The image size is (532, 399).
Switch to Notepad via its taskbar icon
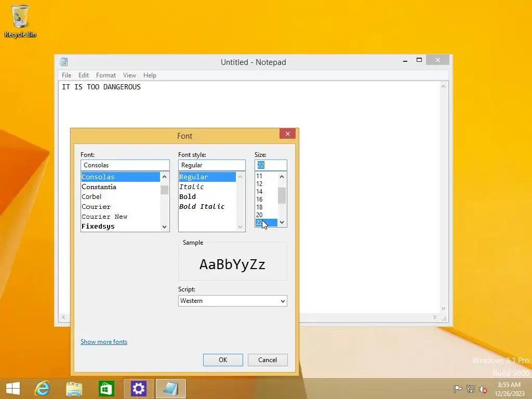click(170, 389)
